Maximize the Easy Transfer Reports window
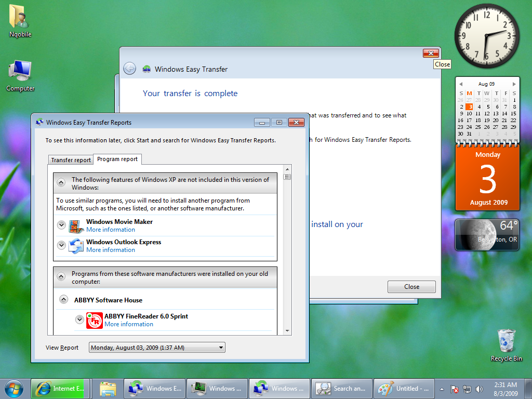 click(x=279, y=123)
